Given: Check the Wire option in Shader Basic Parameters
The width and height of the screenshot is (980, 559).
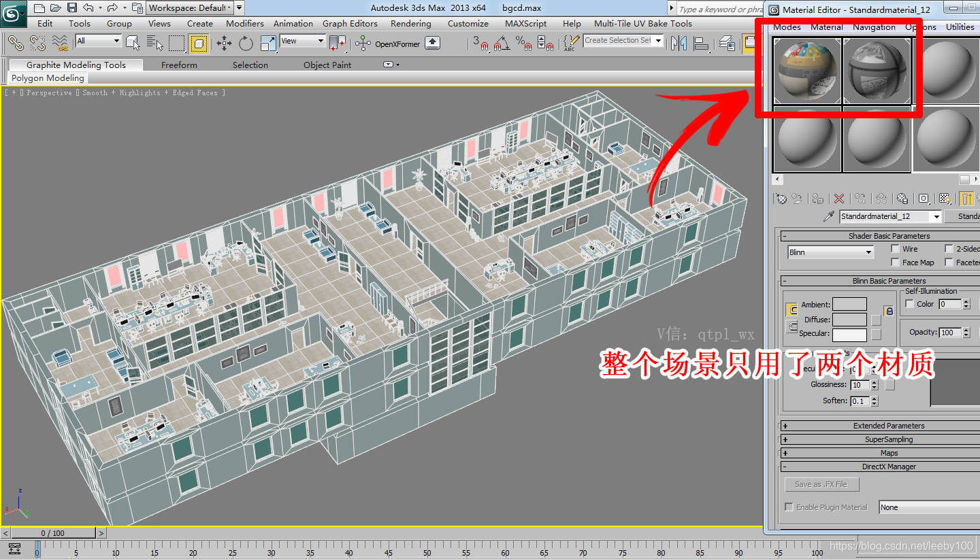Looking at the screenshot, I should coord(895,249).
